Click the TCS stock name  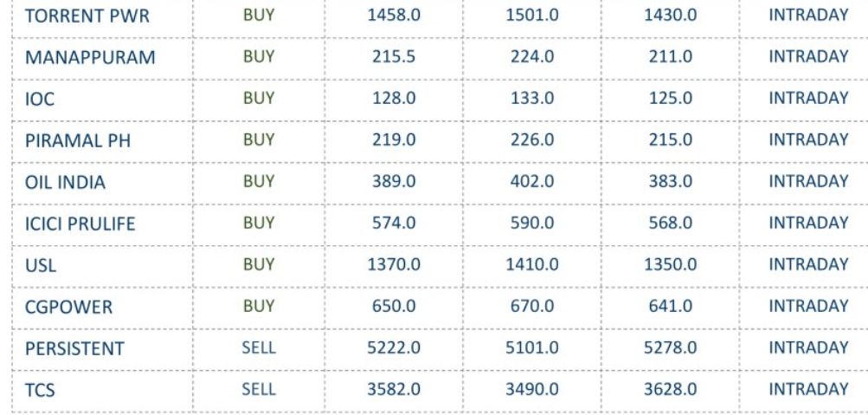40,390
